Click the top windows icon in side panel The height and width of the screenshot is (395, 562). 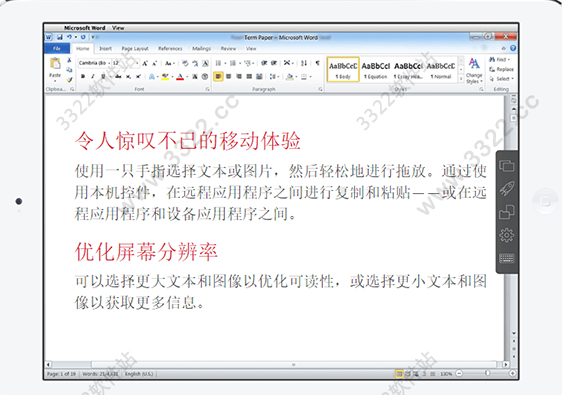506,166
